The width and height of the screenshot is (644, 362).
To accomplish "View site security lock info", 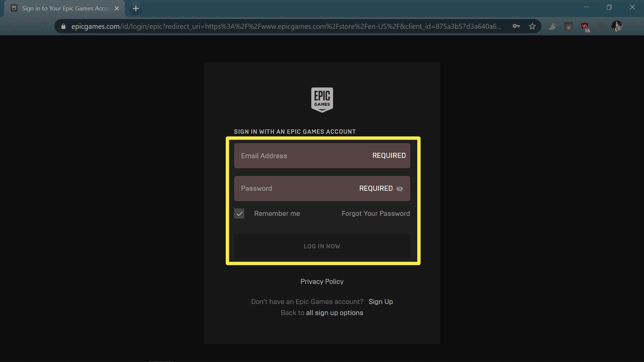I will tap(63, 26).
